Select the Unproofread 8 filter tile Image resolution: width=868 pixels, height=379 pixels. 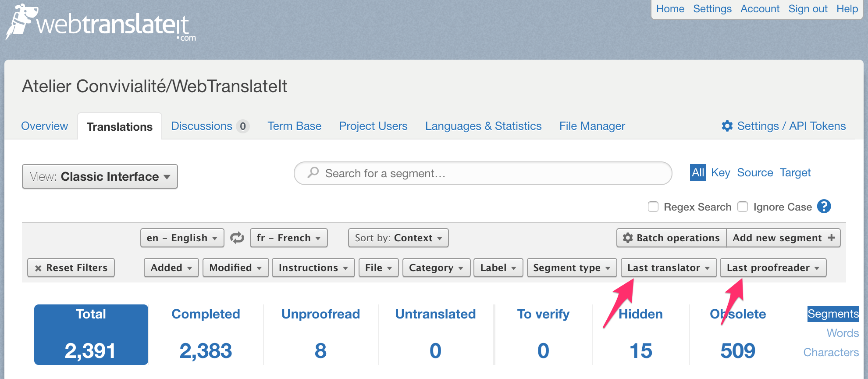pyautogui.click(x=320, y=335)
